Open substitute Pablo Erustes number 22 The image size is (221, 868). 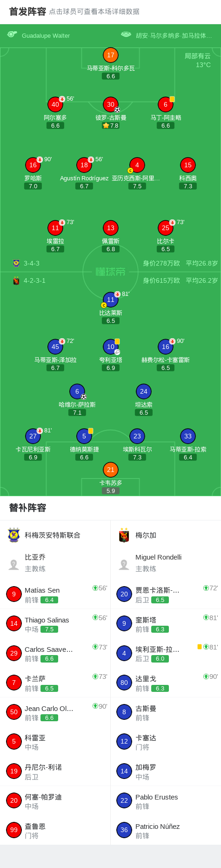coord(124,800)
